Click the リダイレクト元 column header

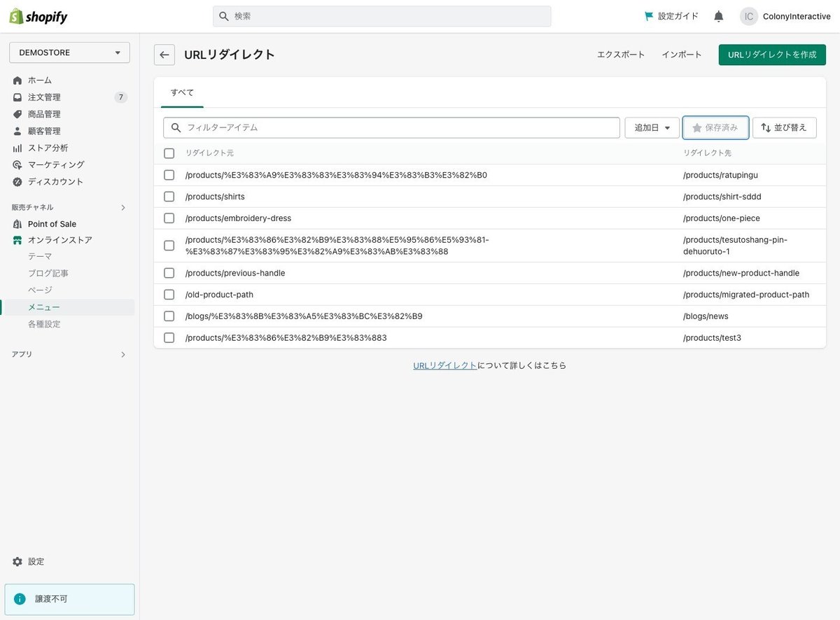209,153
